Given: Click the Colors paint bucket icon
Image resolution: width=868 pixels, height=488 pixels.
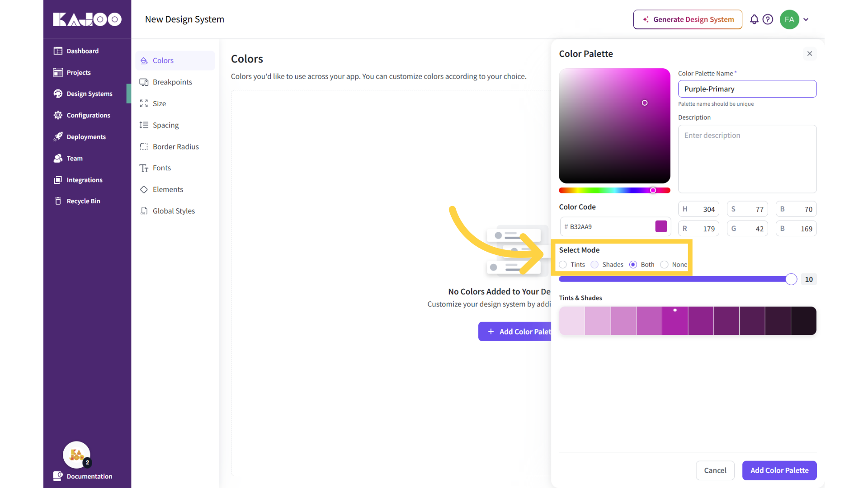Looking at the screenshot, I should click(144, 61).
